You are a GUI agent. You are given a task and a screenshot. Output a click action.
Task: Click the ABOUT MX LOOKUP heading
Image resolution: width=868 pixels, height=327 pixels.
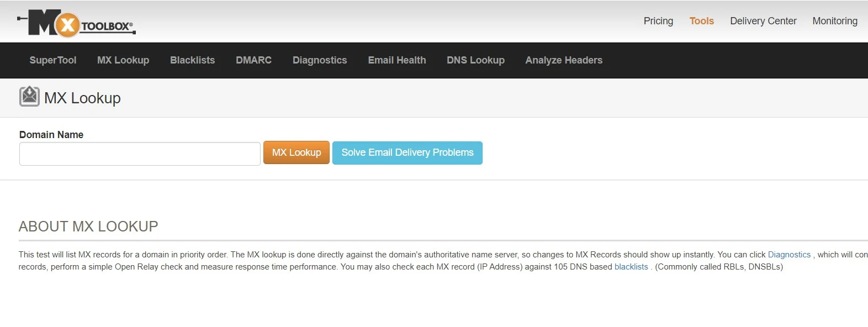coord(88,226)
